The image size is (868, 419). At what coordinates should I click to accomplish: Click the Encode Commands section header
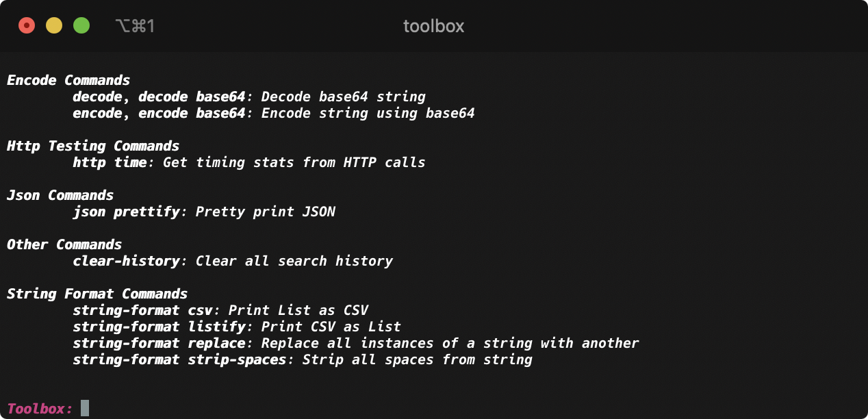pyautogui.click(x=68, y=80)
